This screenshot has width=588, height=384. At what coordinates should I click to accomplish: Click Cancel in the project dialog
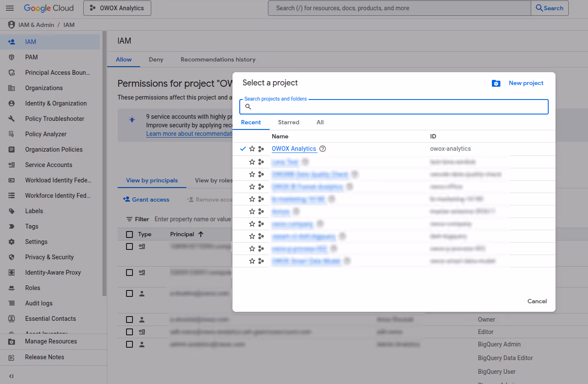click(537, 302)
